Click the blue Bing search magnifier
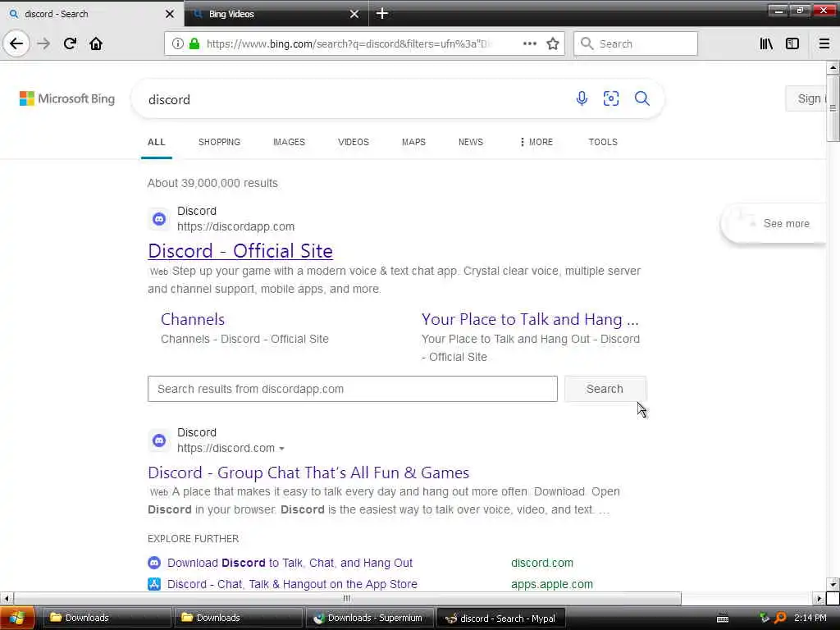This screenshot has width=840, height=630. [641, 98]
